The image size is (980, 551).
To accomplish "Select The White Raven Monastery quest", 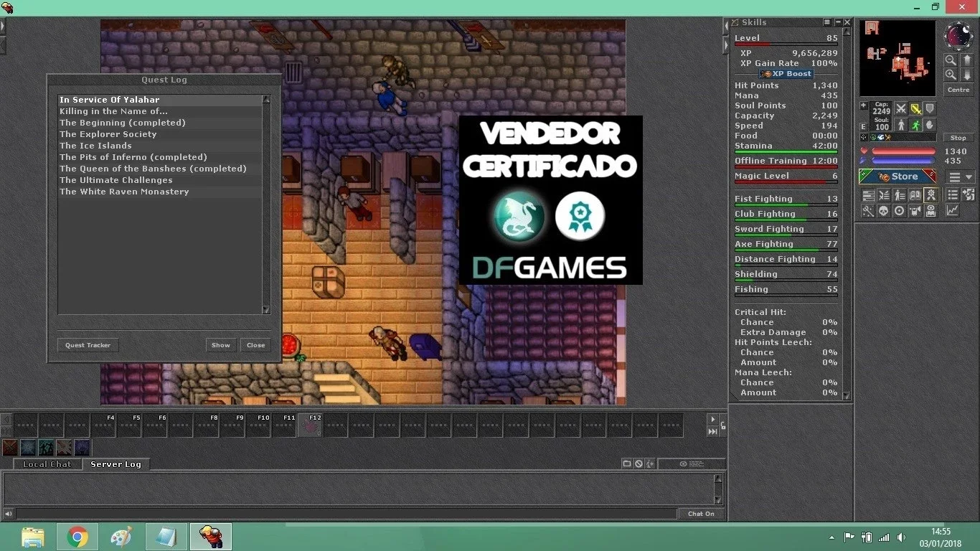I will 160,192.
